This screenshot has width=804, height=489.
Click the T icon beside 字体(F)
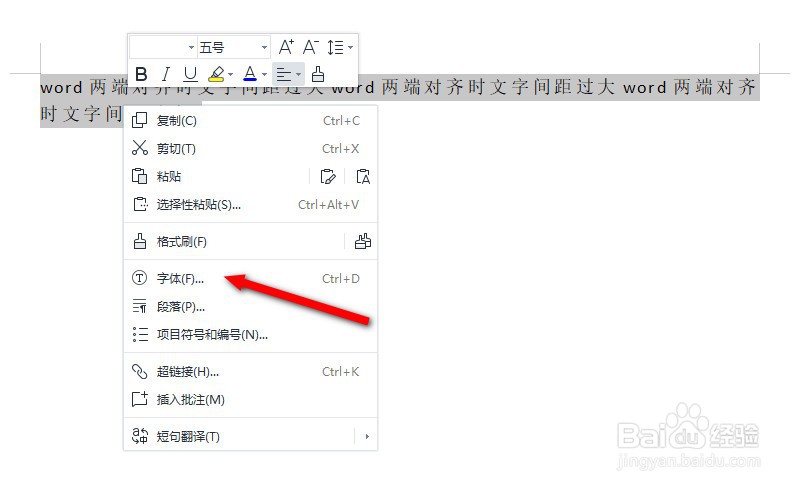point(139,278)
